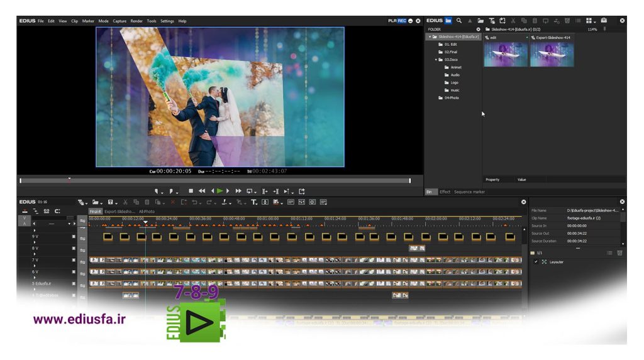Viewport: 644px width, 360px height.
Task: Click the player position slider bar
Action: tap(215, 180)
